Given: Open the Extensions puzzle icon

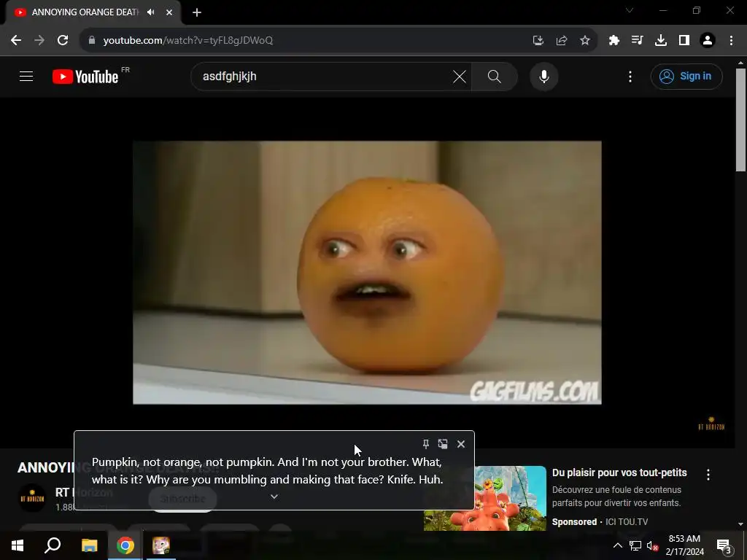Looking at the screenshot, I should coord(614,41).
